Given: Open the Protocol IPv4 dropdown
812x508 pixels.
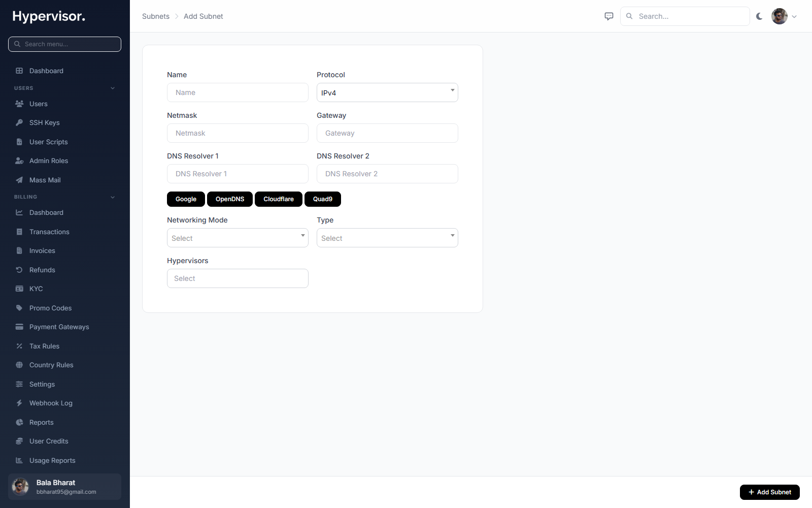Looking at the screenshot, I should 387,92.
